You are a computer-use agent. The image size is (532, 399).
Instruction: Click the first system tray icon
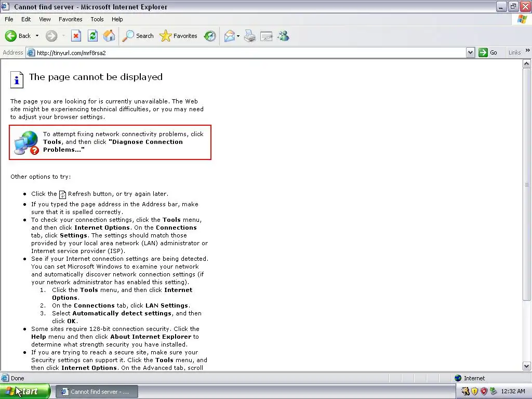click(465, 392)
